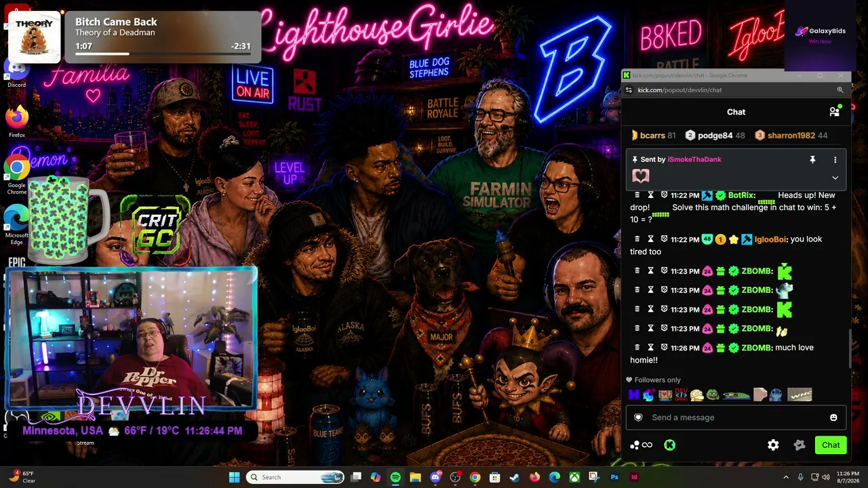The image size is (868, 488).
Task: Open the chat users list icon
Action: pyautogui.click(x=834, y=112)
